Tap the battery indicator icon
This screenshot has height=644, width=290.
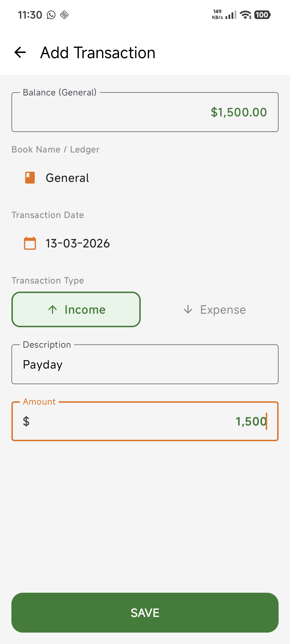coord(262,15)
